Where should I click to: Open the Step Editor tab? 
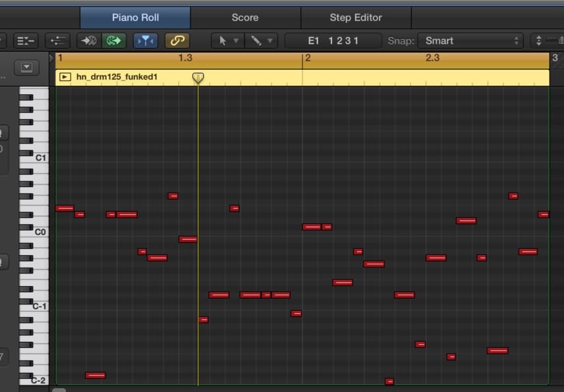(x=356, y=18)
